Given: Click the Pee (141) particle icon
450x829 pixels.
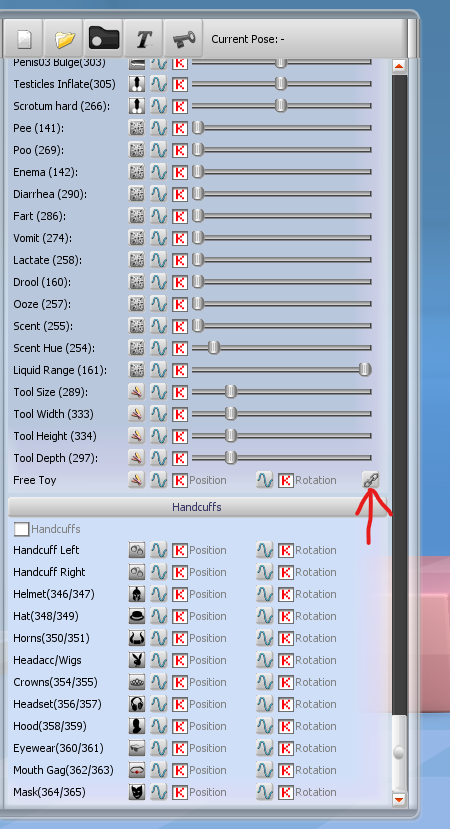Looking at the screenshot, I should (x=137, y=128).
